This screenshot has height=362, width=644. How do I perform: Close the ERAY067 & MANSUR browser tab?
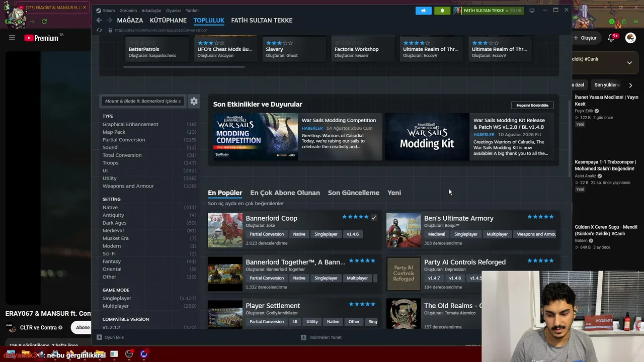click(x=84, y=8)
